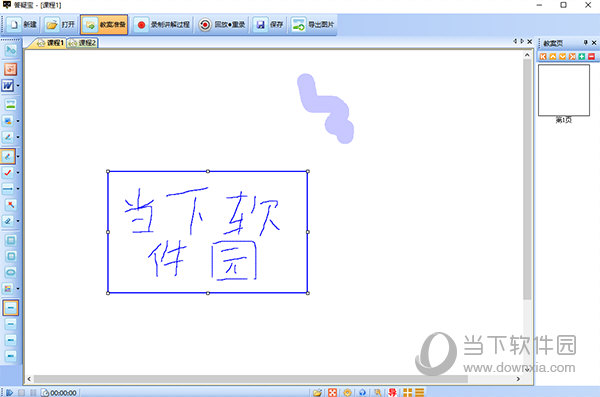Open the dropdown next to the Word icon
The width and height of the screenshot is (600, 397).
[x=18, y=85]
